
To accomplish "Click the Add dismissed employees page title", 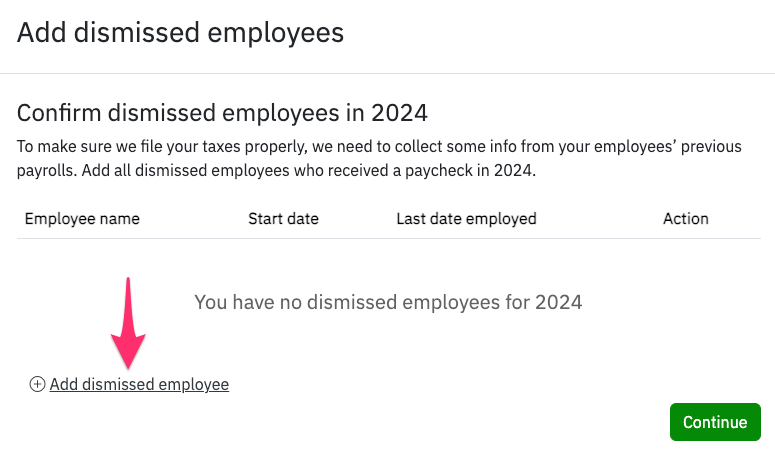I will point(180,33).
